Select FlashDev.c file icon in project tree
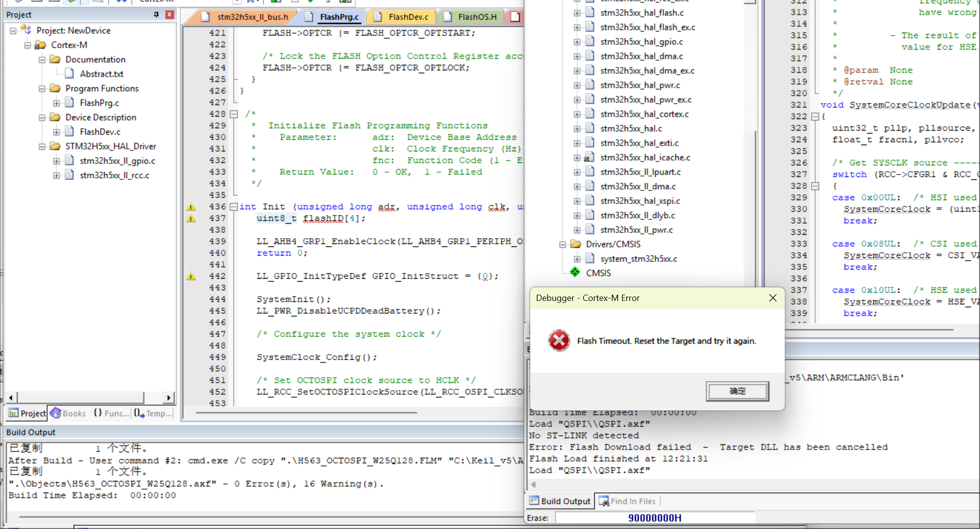Screen dimensions: 980x529 (x=69, y=131)
